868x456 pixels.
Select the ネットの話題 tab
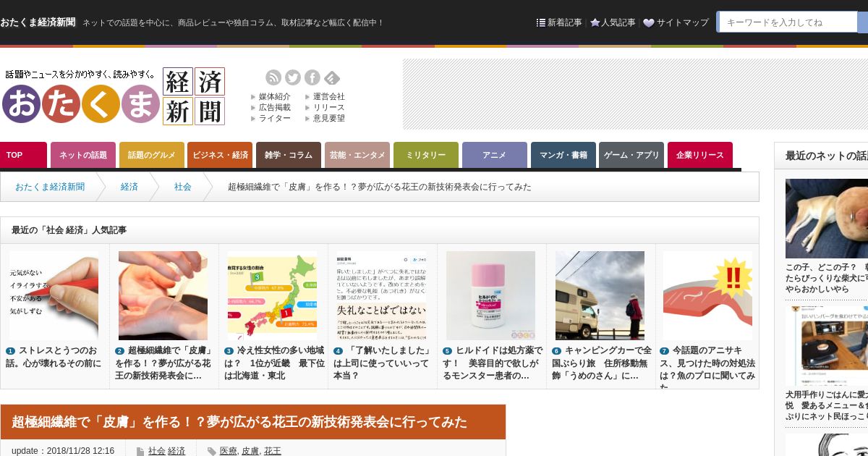click(x=83, y=155)
